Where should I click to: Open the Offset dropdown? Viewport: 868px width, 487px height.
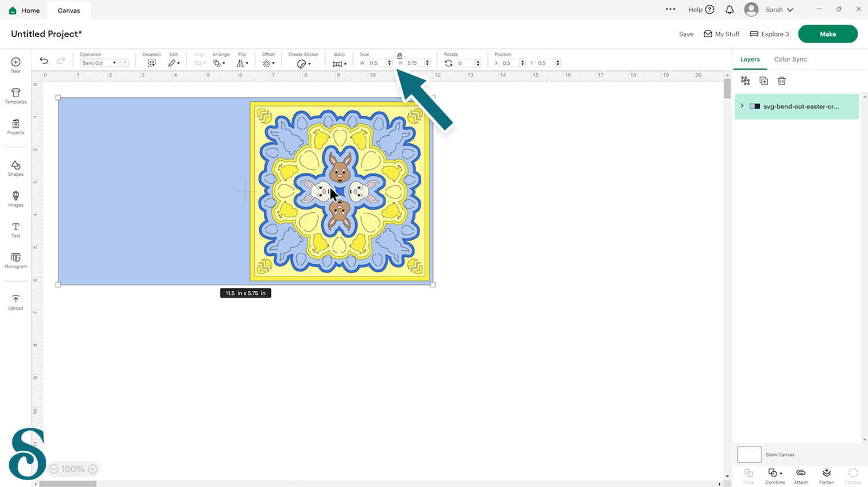[x=268, y=63]
